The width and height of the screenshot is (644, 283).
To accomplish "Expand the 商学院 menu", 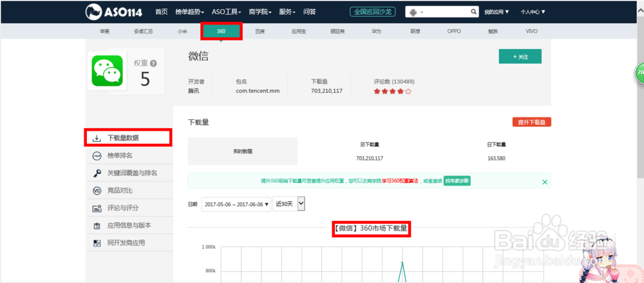I will click(260, 12).
